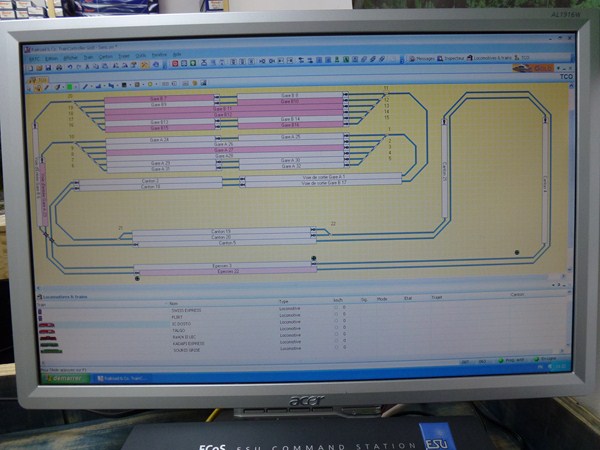Select block Canton 5 in diagram
Image resolution: width=600 pixels, height=450 pixels.
pos(227,243)
